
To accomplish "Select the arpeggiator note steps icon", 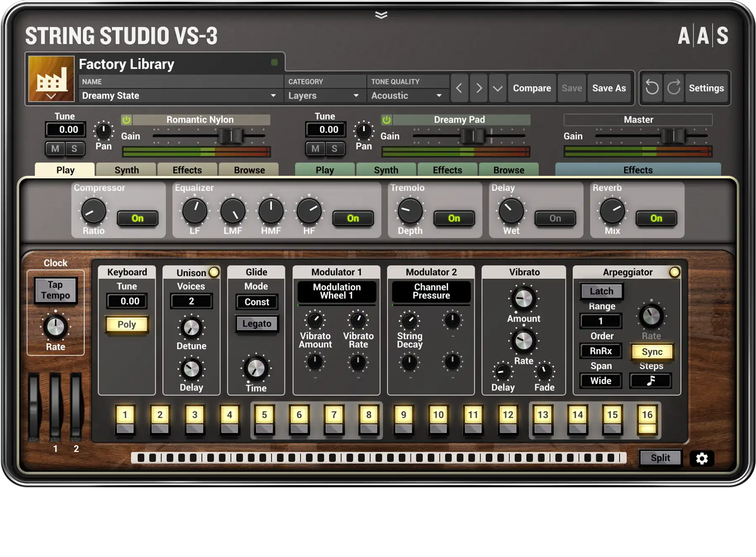I will (651, 381).
